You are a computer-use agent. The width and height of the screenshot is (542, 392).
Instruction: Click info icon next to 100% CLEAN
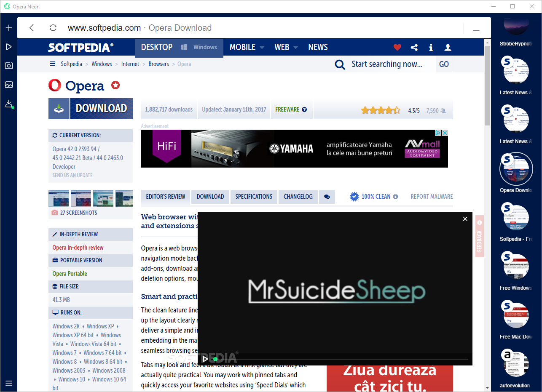tap(395, 197)
